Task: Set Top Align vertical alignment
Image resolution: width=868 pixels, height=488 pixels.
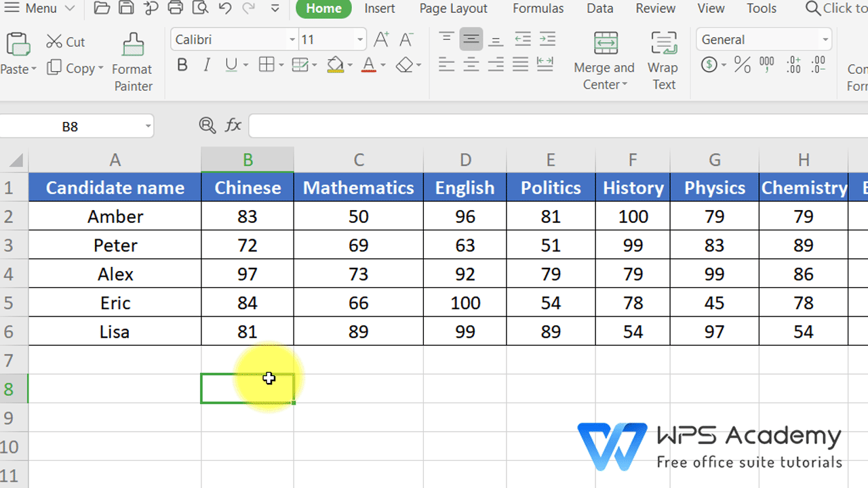Action: (446, 39)
